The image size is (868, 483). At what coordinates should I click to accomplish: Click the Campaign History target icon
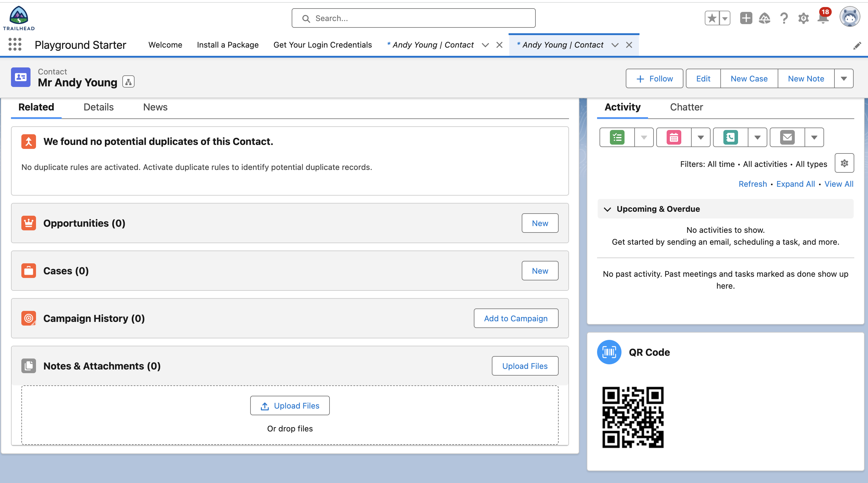click(29, 318)
